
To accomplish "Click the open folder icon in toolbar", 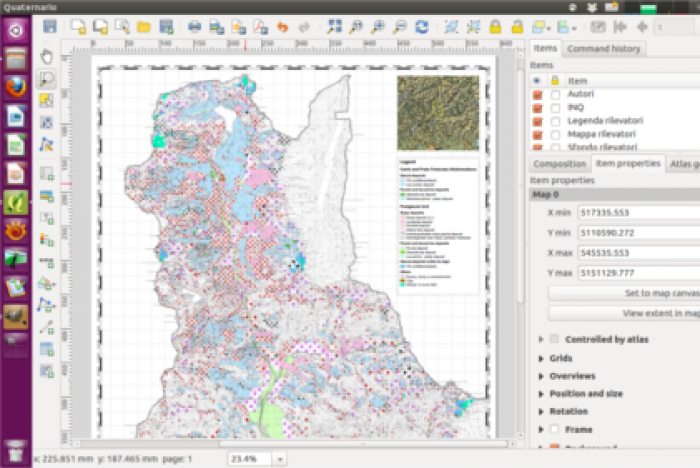I will click(143, 27).
